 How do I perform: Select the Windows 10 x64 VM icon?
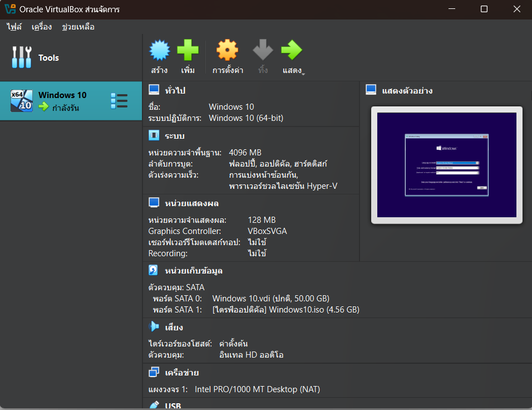coord(22,101)
